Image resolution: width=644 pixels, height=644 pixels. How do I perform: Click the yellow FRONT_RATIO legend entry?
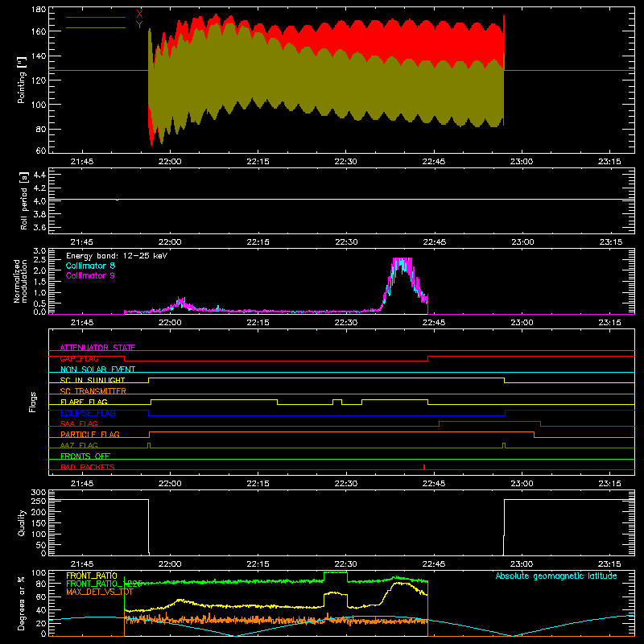(92, 576)
